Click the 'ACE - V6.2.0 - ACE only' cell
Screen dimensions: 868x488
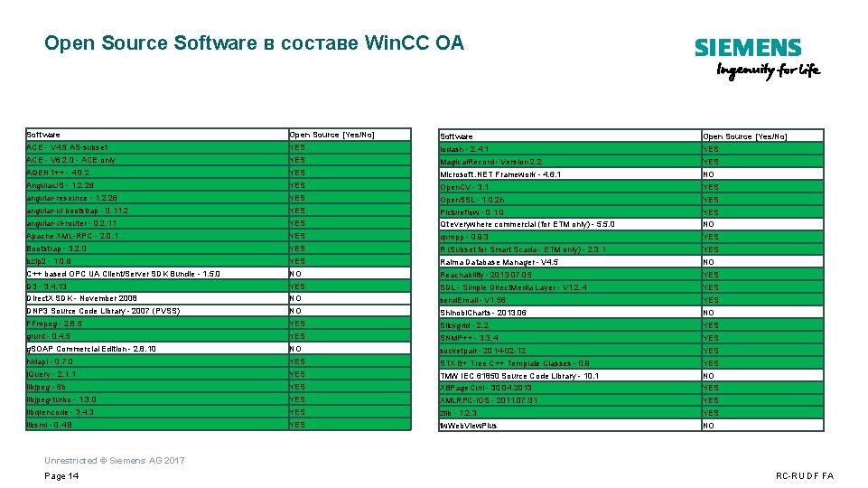[157, 160]
